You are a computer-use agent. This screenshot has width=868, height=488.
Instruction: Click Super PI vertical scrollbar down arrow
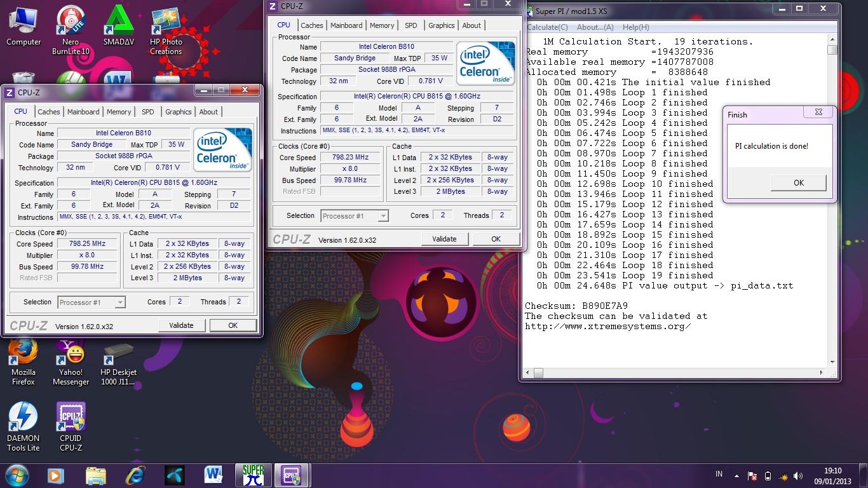point(832,363)
